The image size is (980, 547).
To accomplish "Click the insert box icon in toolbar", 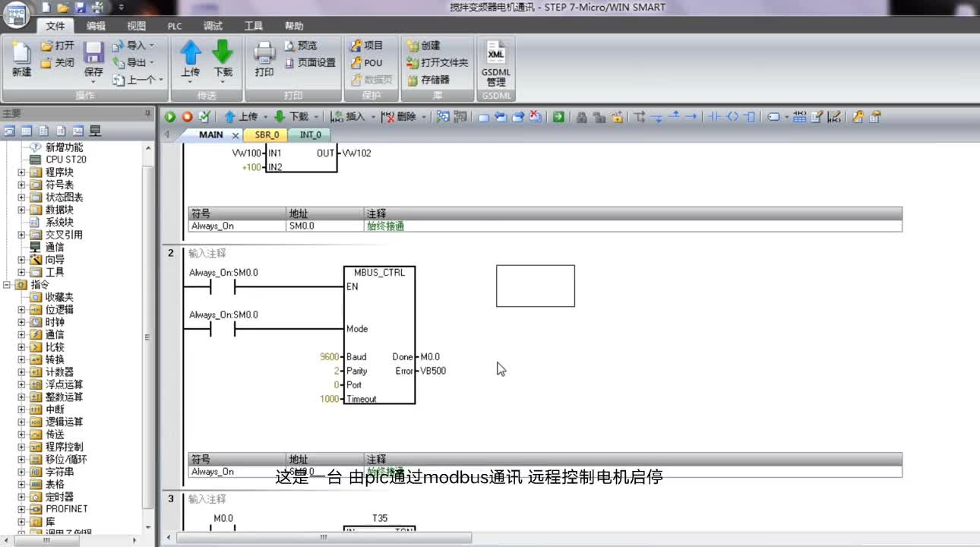I will pos(750,117).
